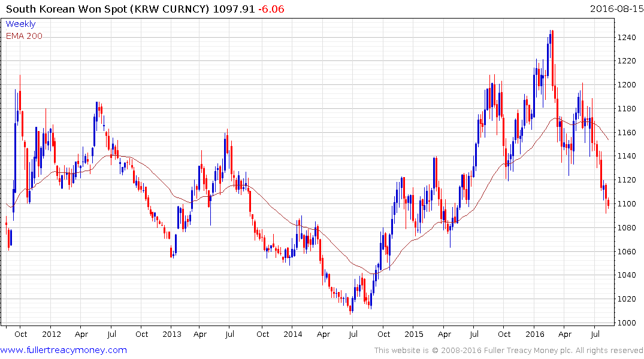Click the 'EMA 200' legend label

(x=24, y=36)
